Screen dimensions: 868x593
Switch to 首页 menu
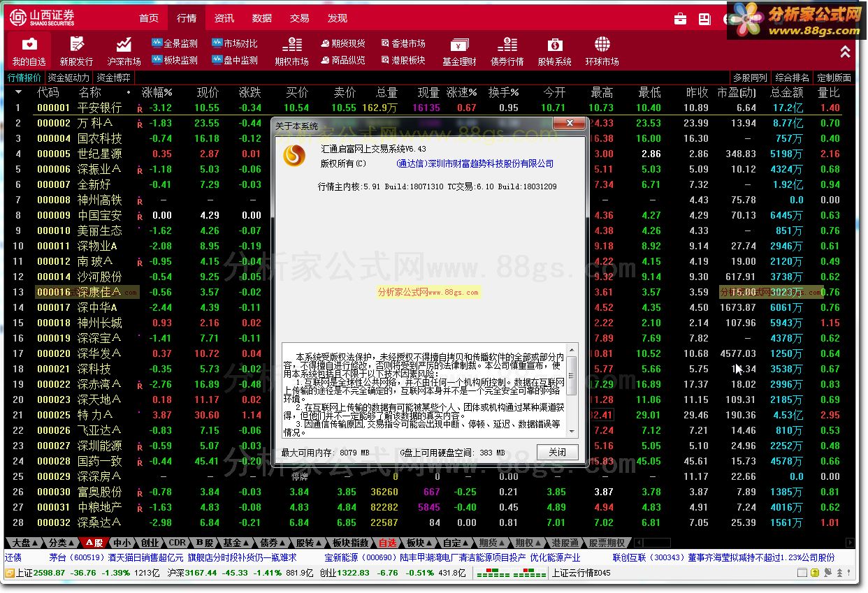149,18
